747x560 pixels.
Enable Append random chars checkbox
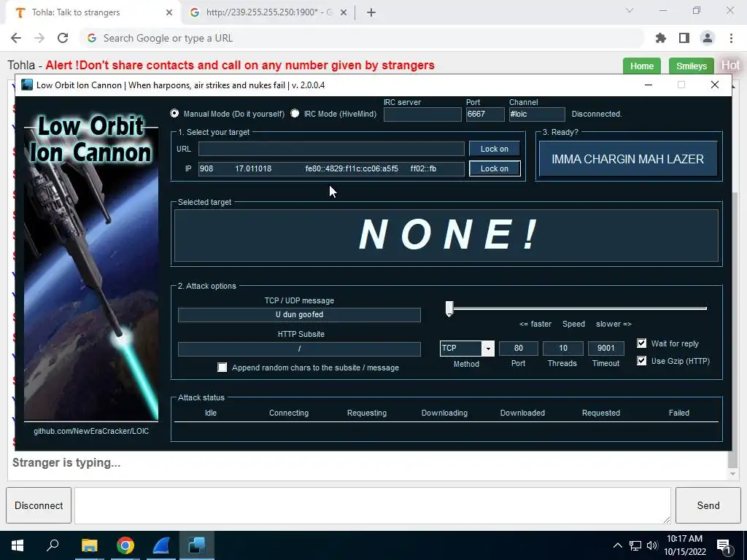pyautogui.click(x=222, y=367)
